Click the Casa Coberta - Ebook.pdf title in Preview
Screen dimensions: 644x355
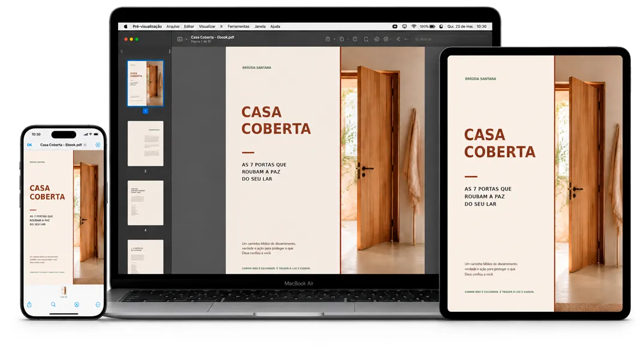[212, 37]
